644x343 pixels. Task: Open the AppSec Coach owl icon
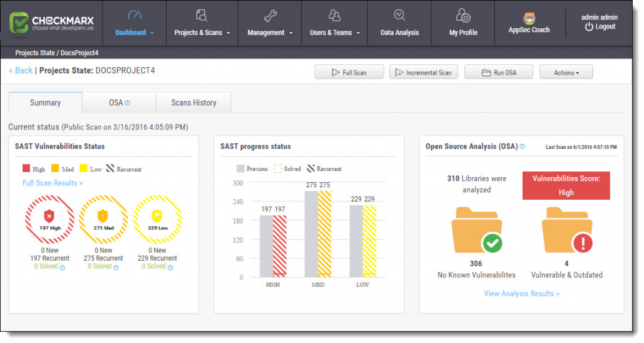(x=529, y=18)
